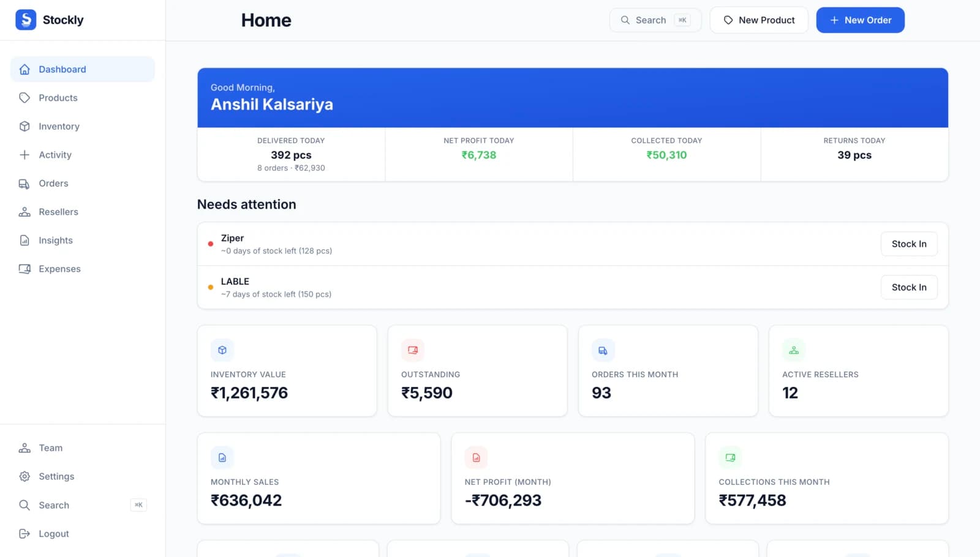The height and width of the screenshot is (557, 980).
Task: Click Stock In for Ziper
Action: (909, 244)
